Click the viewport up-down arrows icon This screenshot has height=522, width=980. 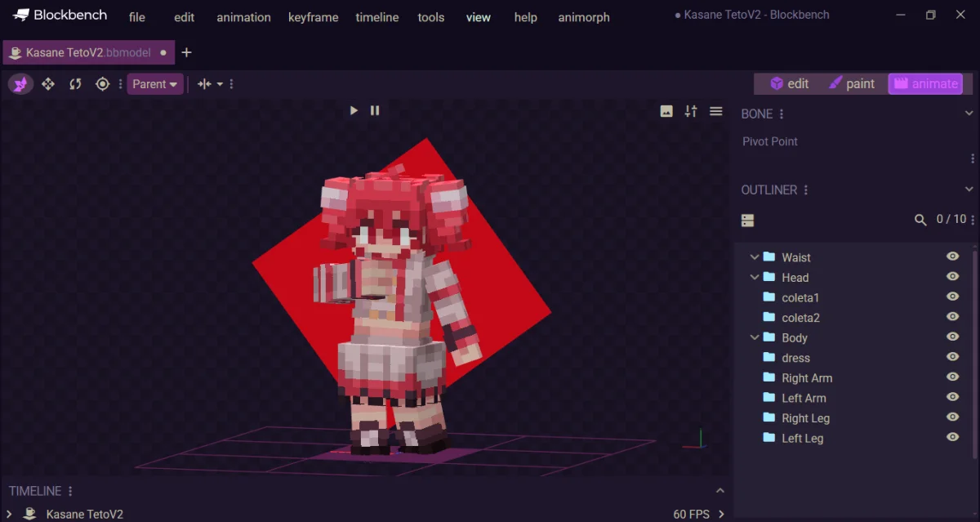[691, 111]
